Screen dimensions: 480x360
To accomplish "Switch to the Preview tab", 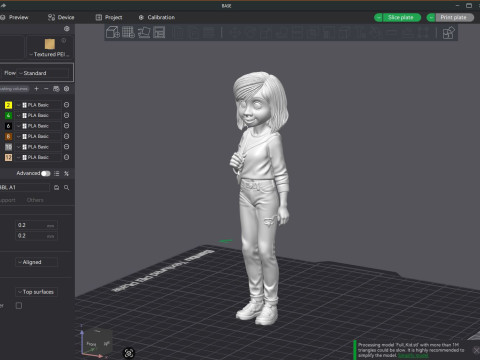I will (15, 17).
